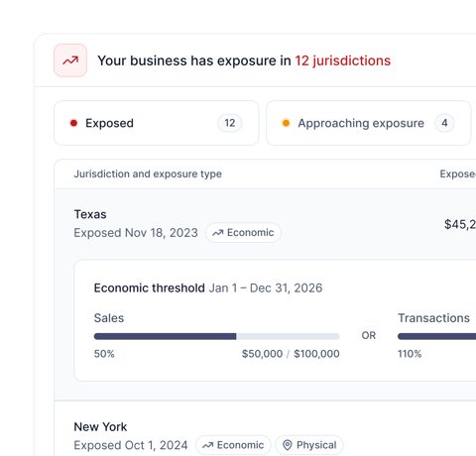Click the 4 count badge on Approaching exposure
The width and height of the screenshot is (476, 456).
click(444, 123)
